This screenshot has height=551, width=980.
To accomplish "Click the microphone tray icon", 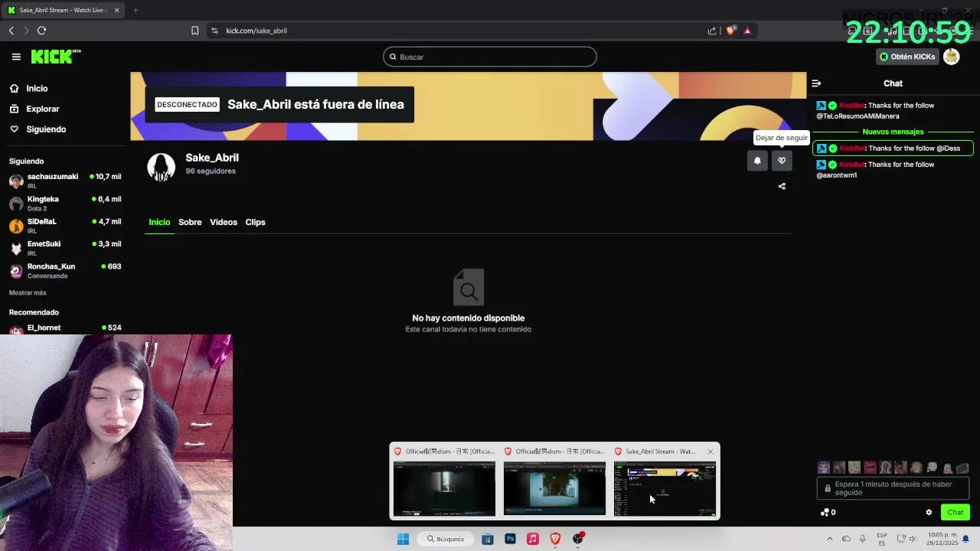I will pos(862,539).
